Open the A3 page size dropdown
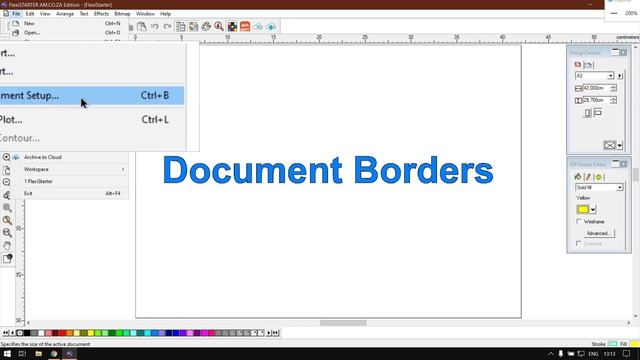Screen dimensions: 640x360 611,76
